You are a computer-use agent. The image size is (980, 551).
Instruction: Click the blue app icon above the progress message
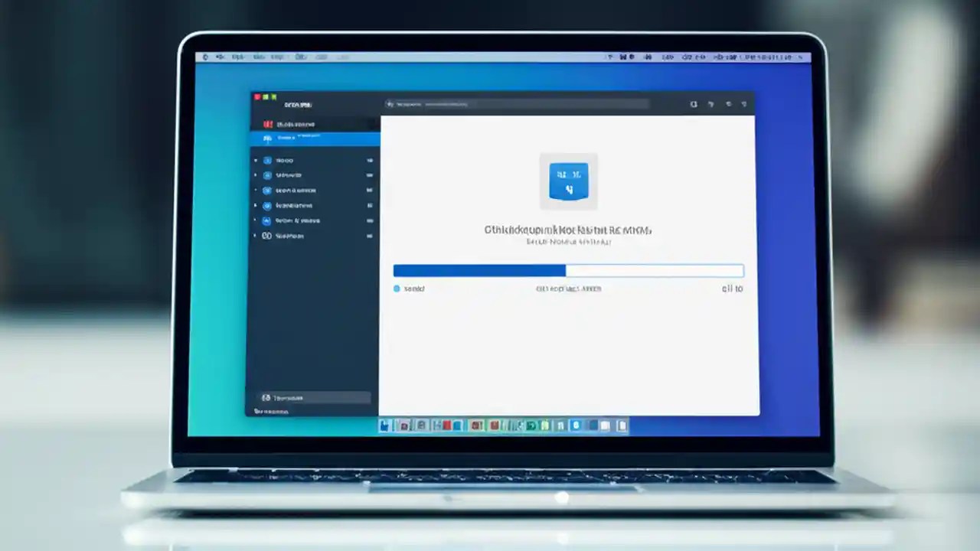point(567,181)
